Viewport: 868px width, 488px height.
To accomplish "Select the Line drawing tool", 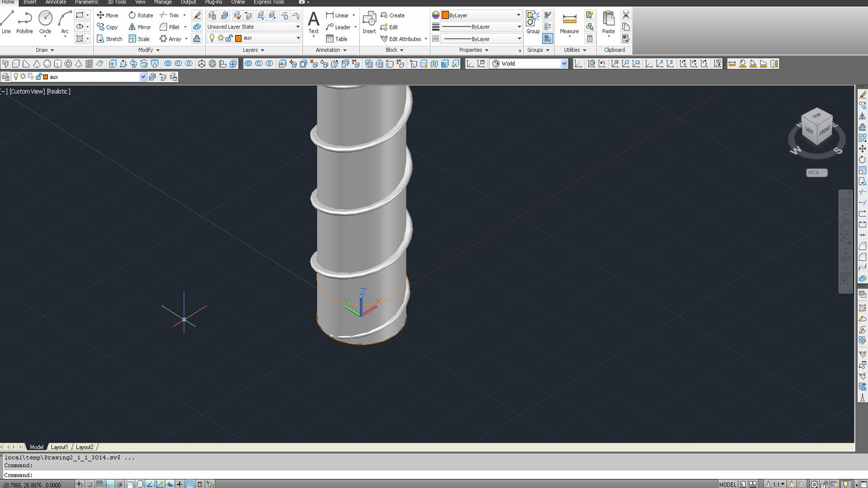I will (6, 23).
